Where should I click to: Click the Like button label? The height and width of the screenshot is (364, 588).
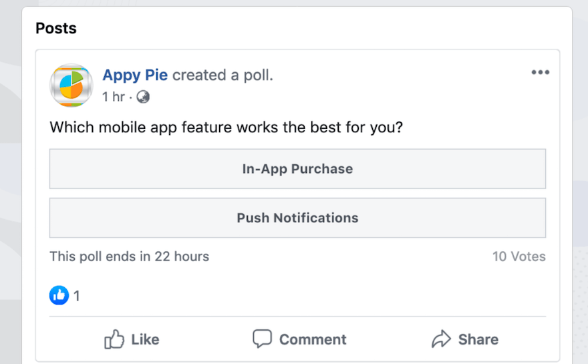[x=145, y=340]
